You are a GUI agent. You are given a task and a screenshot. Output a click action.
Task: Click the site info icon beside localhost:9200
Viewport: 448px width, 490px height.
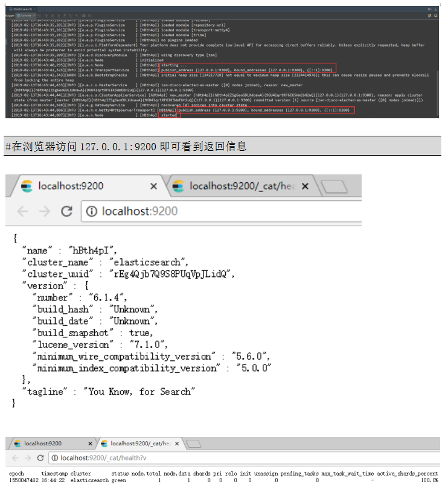[92, 212]
